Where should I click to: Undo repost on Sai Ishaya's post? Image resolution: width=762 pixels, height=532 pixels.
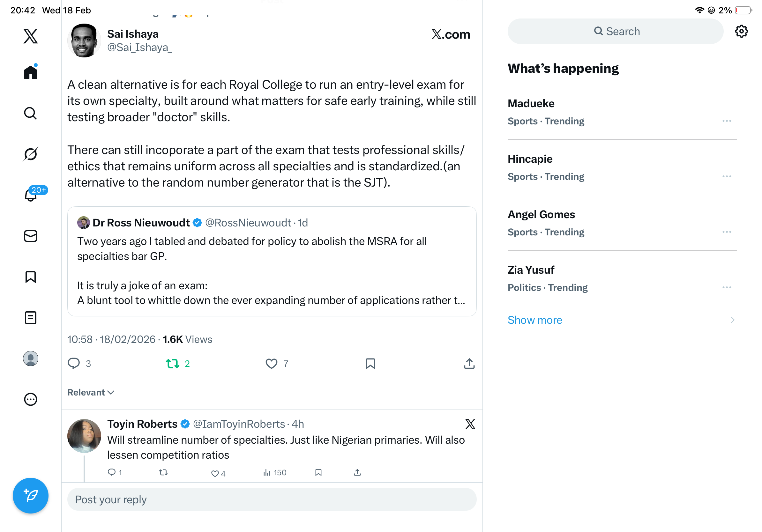coord(173,364)
